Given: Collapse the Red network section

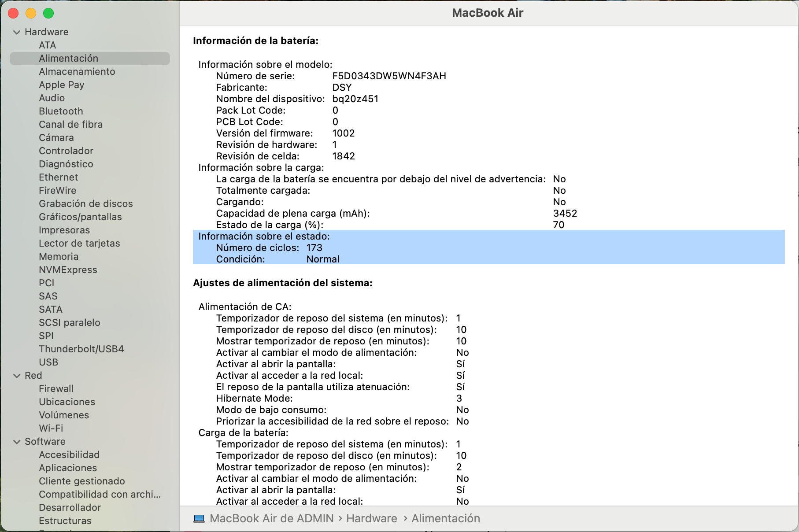Looking at the screenshot, I should point(17,376).
